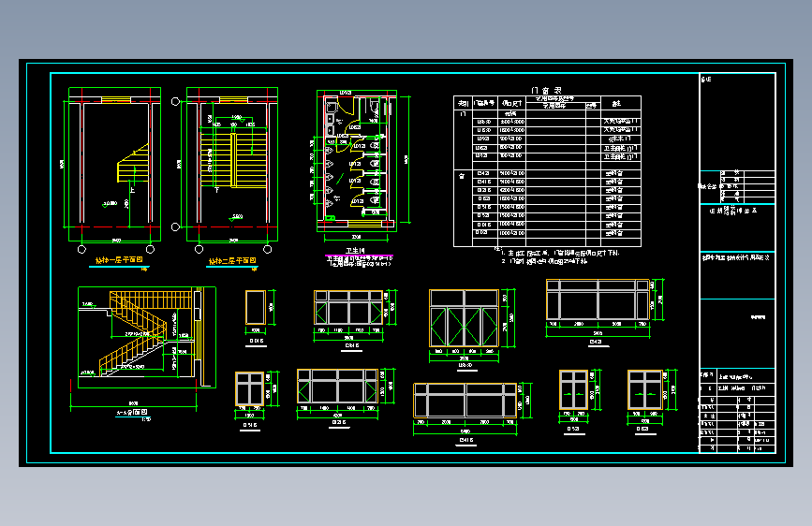Select the yellow window at the washroom's bottom wall
The width and height of the screenshot is (812, 526).
[364, 223]
